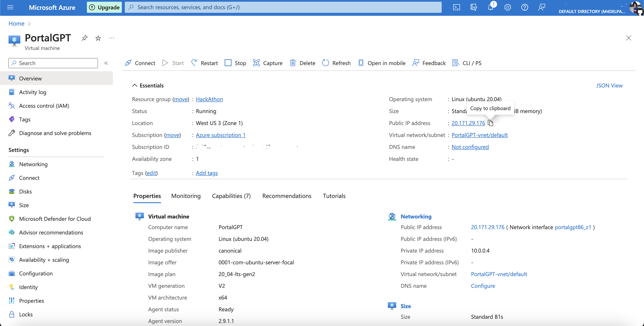Open portal settings gear icon
This screenshot has width=644, height=326.
507,7
